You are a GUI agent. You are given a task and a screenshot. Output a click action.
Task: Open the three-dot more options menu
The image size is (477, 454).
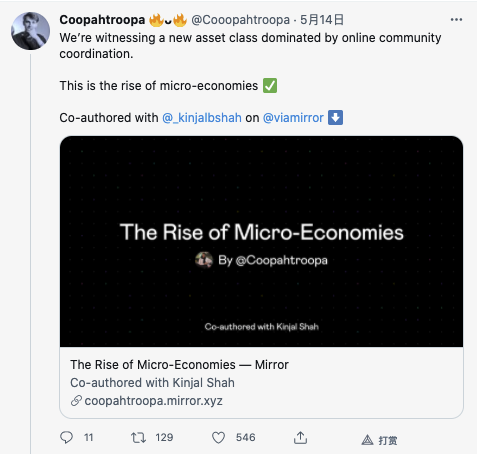pyautogui.click(x=456, y=20)
